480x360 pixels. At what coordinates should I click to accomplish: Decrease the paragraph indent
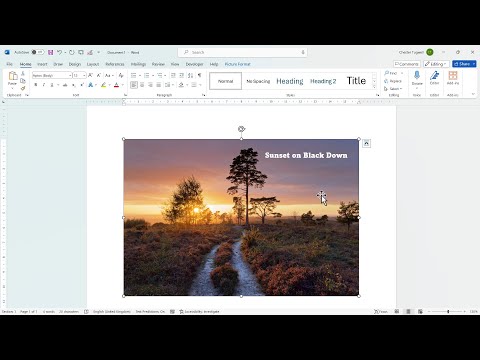(173, 75)
